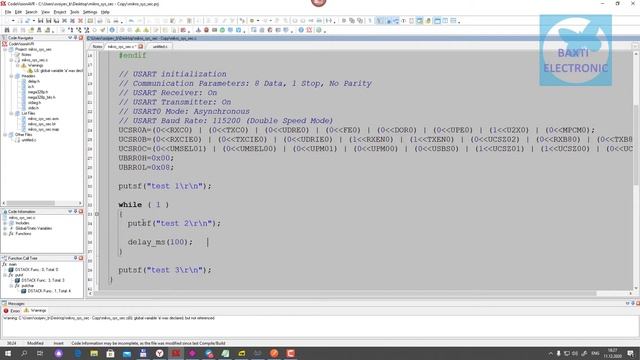
Task: Select the global variable warning in the tree
Action: pos(58,71)
